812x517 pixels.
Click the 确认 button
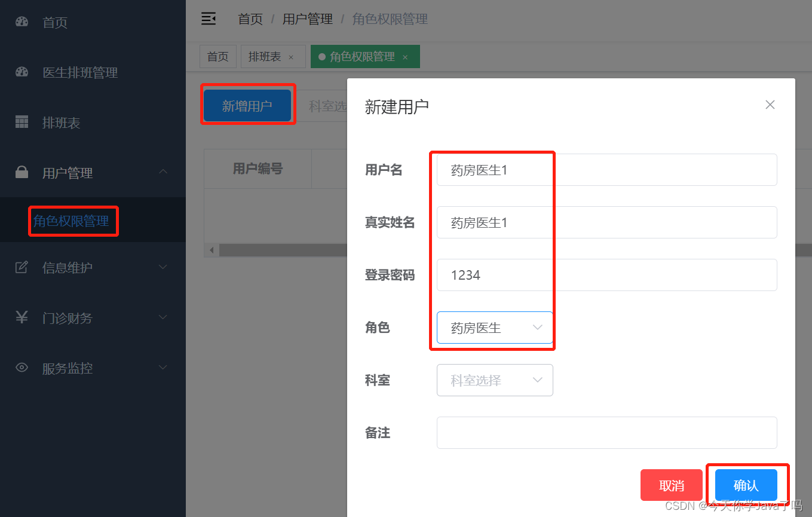[x=746, y=485]
